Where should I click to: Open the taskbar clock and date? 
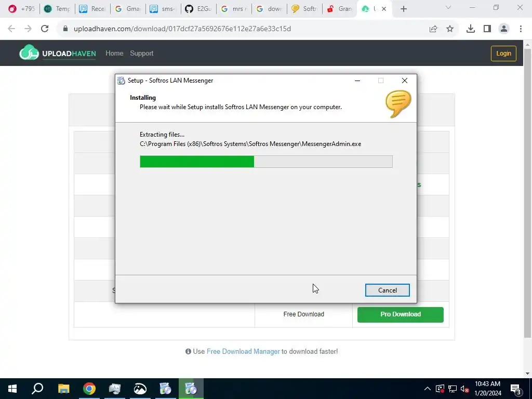coord(487,389)
